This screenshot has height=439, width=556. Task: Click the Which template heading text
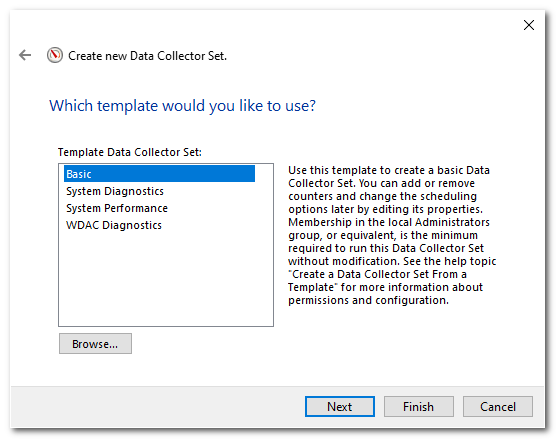[182, 106]
